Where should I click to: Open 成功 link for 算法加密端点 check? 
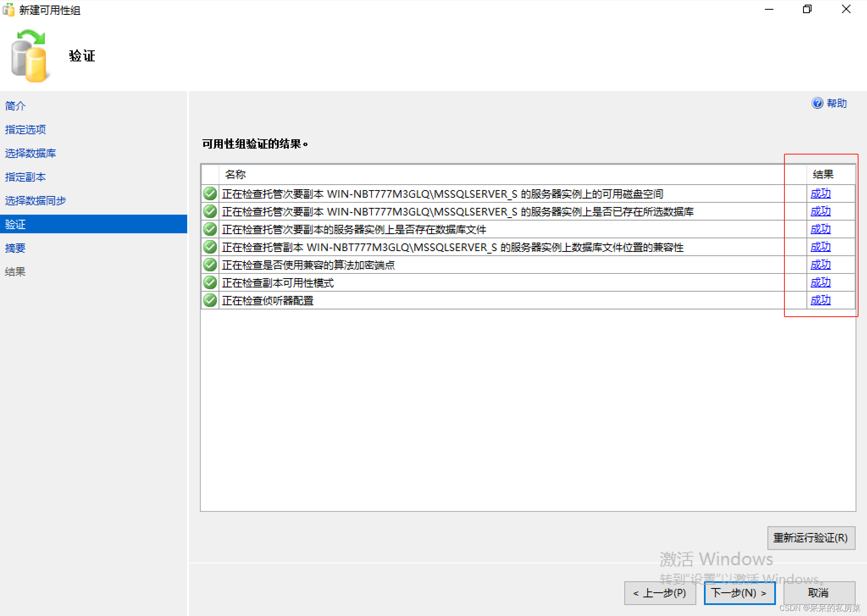[820, 265]
